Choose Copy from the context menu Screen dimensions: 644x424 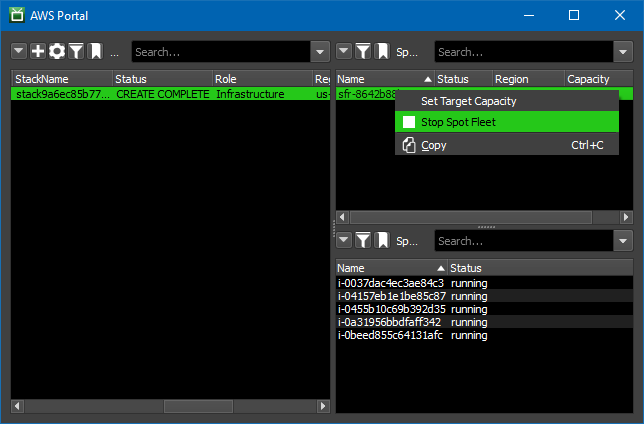coord(507,145)
